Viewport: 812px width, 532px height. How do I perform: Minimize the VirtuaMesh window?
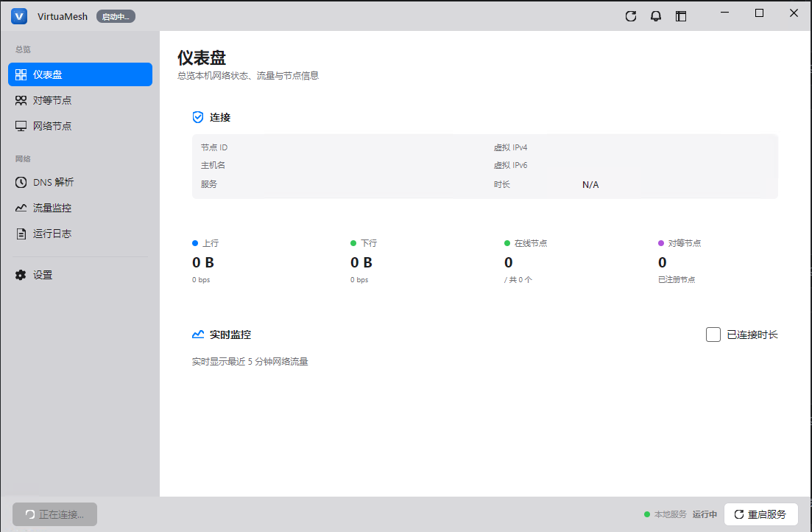[x=725, y=13]
